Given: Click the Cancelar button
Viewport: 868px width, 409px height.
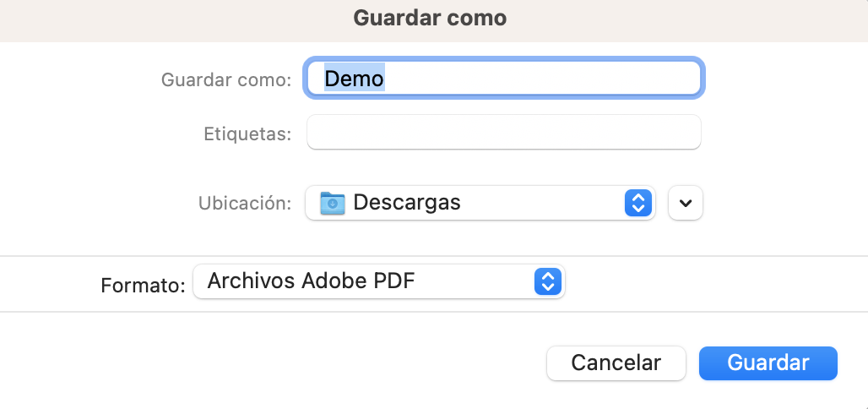Looking at the screenshot, I should click(616, 363).
